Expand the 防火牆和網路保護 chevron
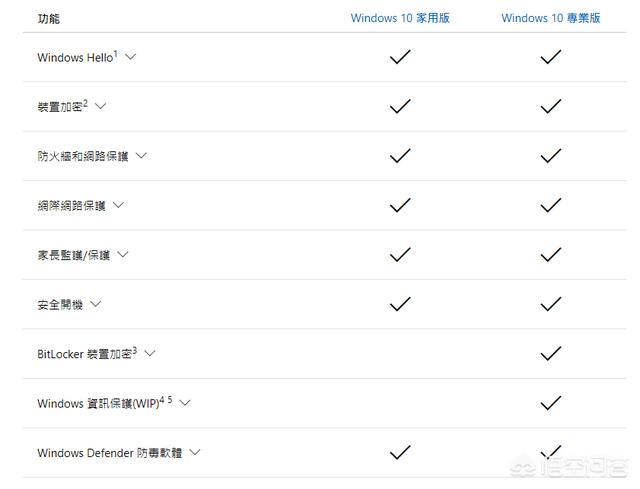Screen dimensions: 640x489 [141, 155]
